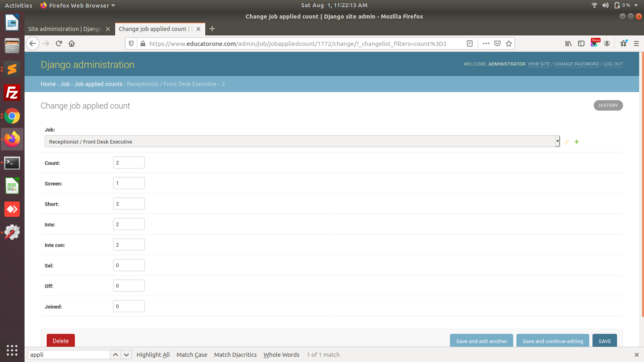Viewport: 644px width, 362px height.
Task: Toggle Highlight All in the find bar
Action: coord(153,355)
